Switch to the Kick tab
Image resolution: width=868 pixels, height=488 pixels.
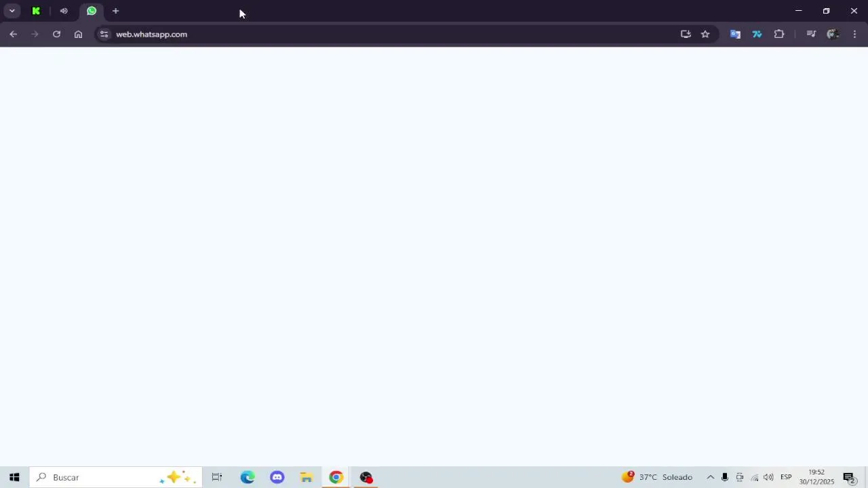[x=36, y=11]
